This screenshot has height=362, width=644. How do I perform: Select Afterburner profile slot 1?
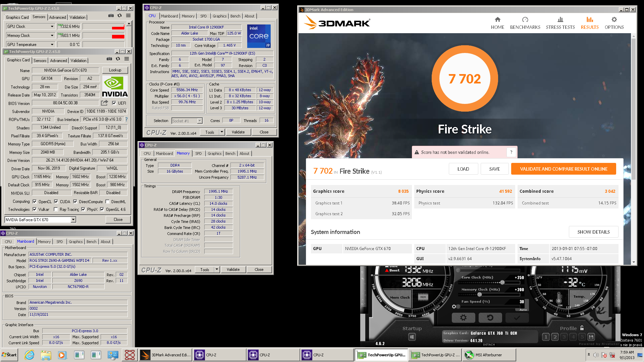pos(546,337)
